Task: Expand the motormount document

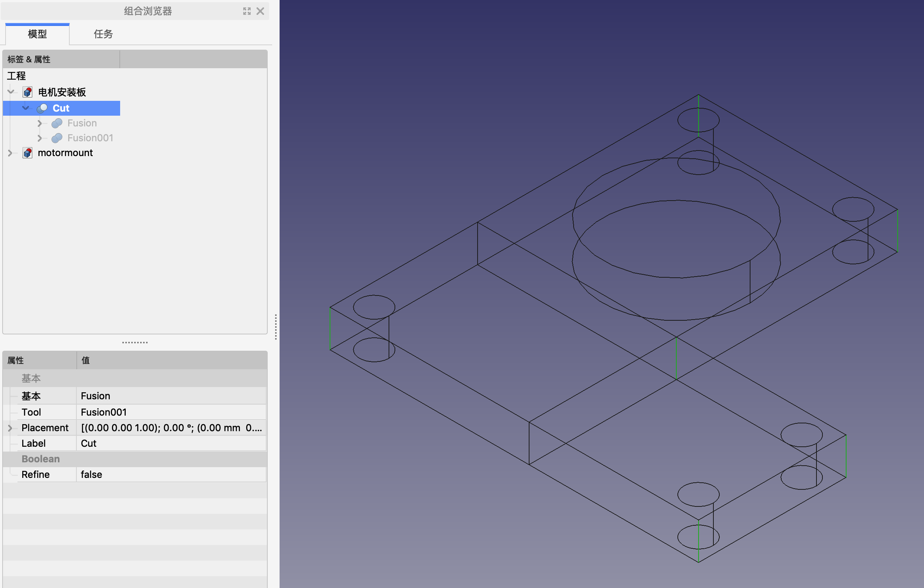Action: tap(10, 153)
